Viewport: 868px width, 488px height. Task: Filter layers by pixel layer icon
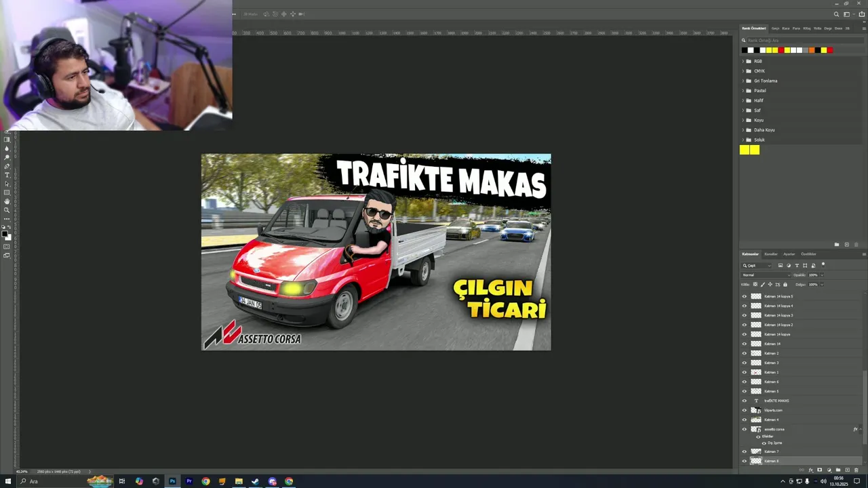tap(781, 266)
